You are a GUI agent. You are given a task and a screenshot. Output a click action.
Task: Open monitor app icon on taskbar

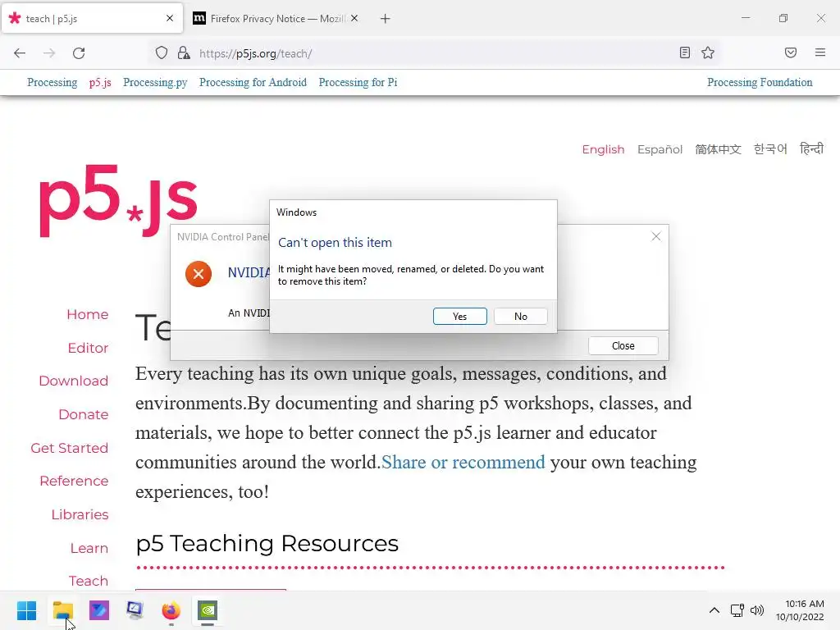135,610
